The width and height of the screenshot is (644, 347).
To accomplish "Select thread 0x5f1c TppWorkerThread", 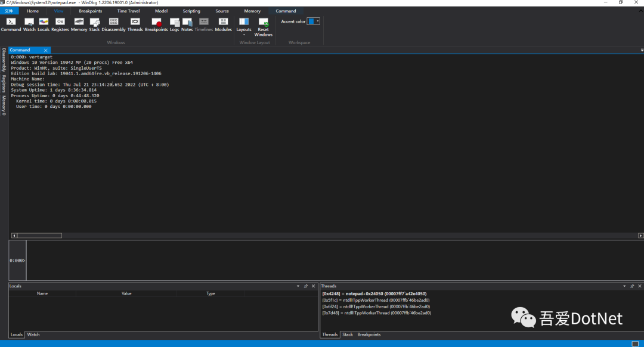I will coord(376,300).
